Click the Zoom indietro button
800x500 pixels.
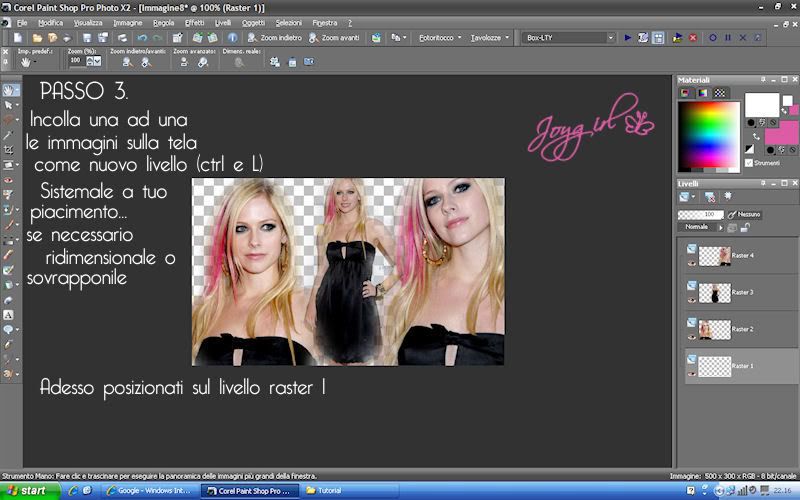pyautogui.click(x=274, y=38)
